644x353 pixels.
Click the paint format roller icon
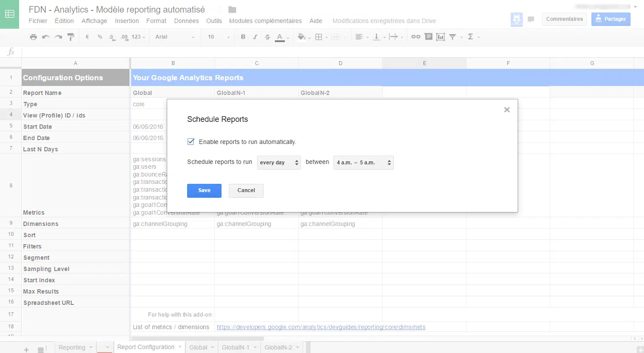[71, 37]
